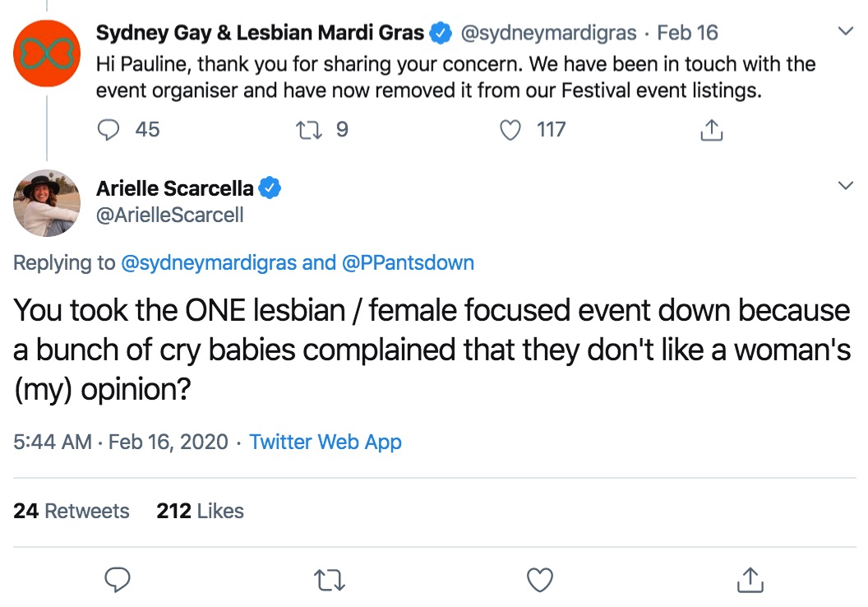View the 24 Retweets list
868x607 pixels.
[x=72, y=511]
